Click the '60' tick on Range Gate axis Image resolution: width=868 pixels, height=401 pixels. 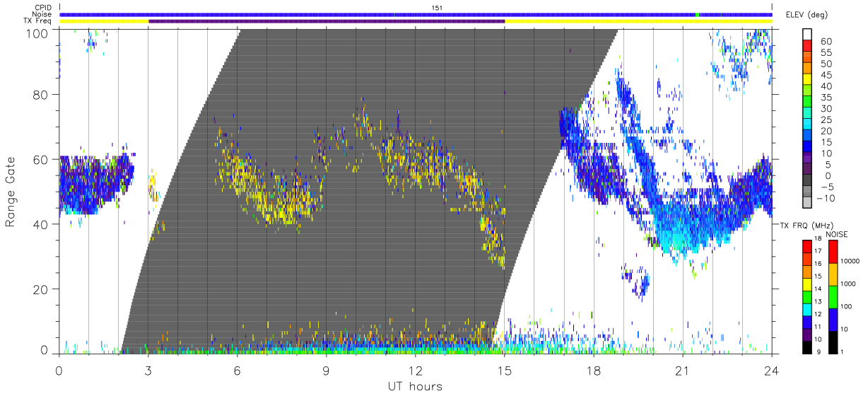point(41,159)
